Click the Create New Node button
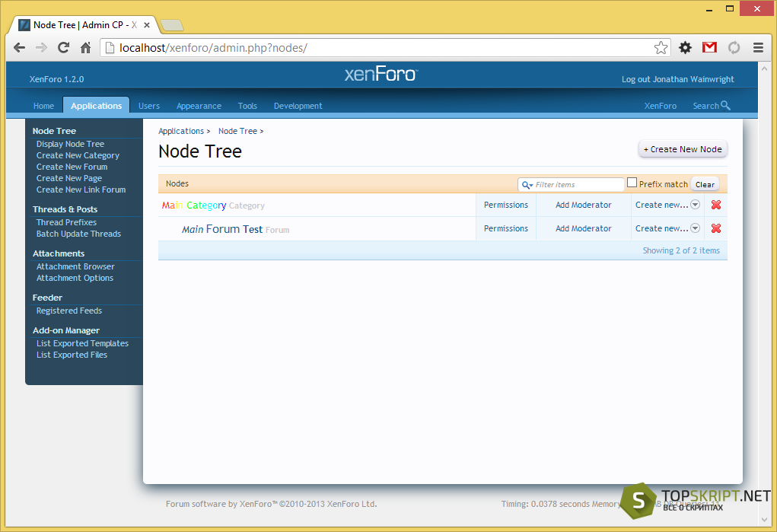 click(683, 149)
